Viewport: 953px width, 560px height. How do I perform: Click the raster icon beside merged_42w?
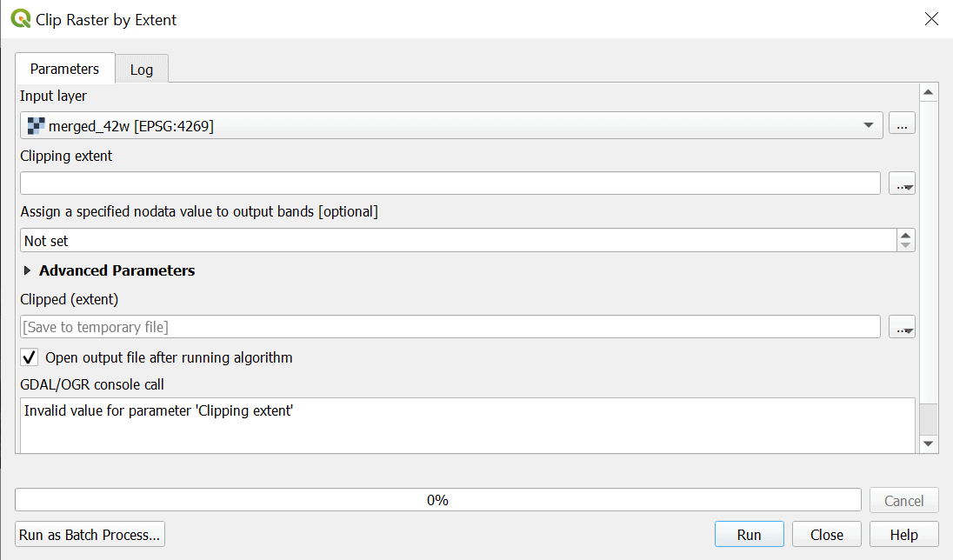point(35,124)
